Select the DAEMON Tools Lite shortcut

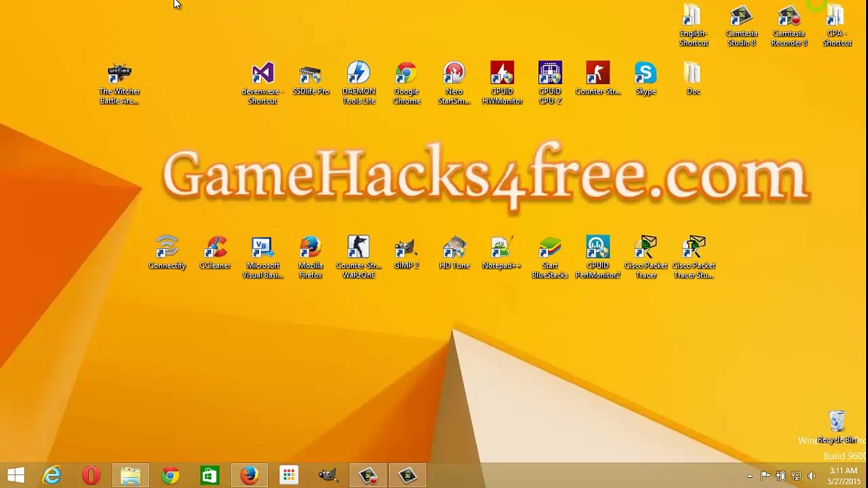pos(359,84)
